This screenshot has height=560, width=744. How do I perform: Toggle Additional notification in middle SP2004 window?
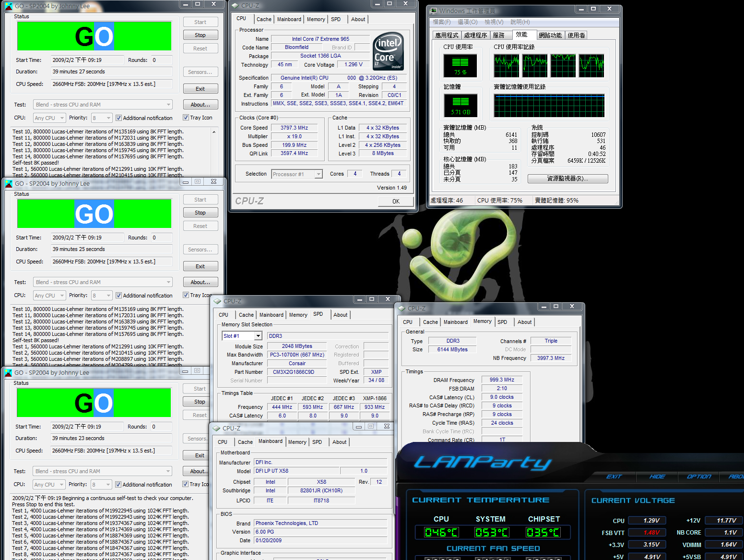click(119, 296)
